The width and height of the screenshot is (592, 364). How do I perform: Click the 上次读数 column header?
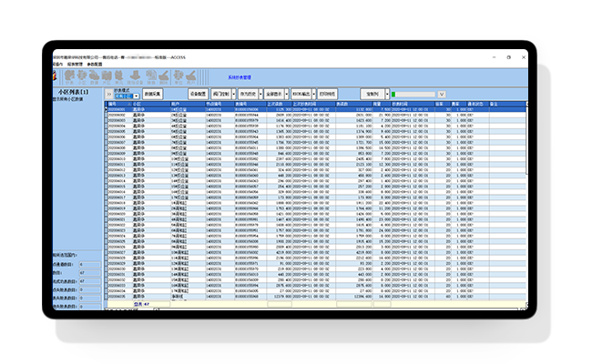pyautogui.click(x=279, y=104)
